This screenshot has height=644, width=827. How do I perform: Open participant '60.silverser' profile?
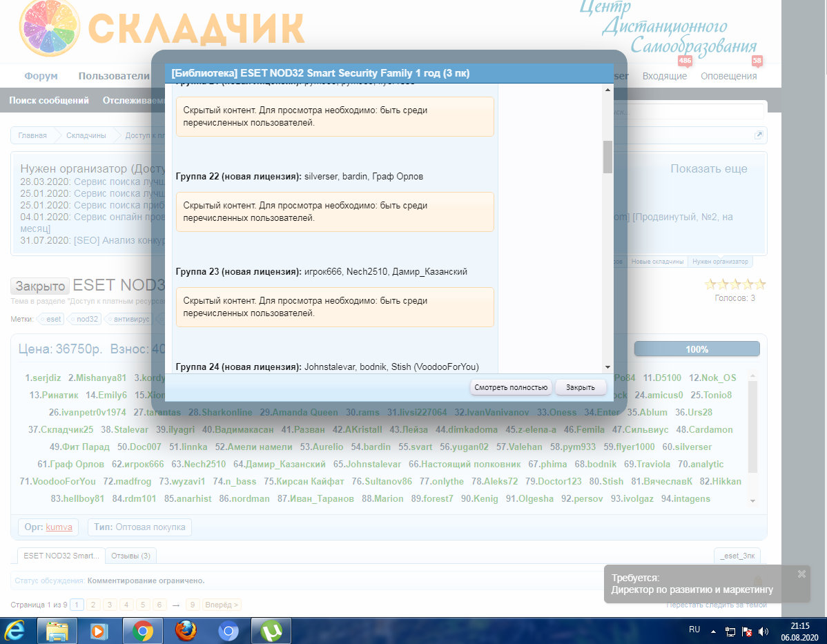tap(687, 447)
